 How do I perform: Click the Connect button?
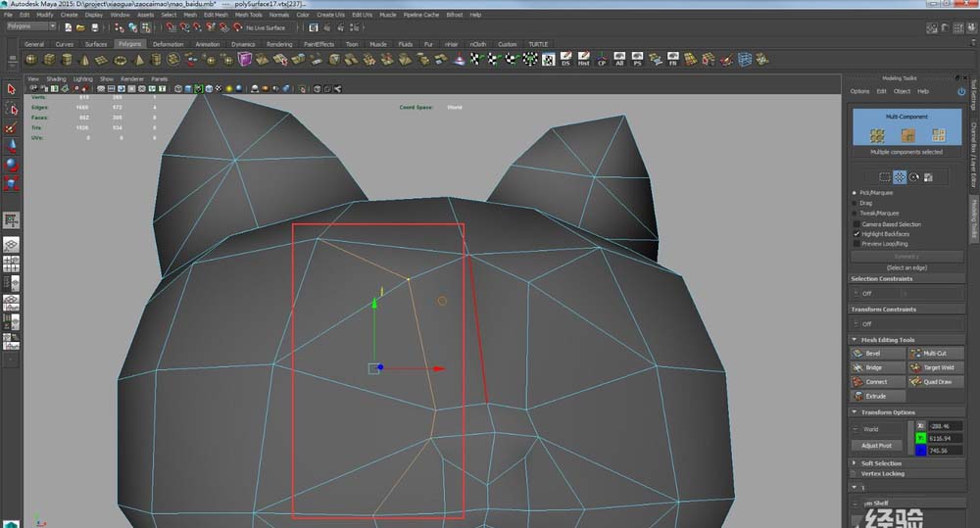(x=877, y=382)
